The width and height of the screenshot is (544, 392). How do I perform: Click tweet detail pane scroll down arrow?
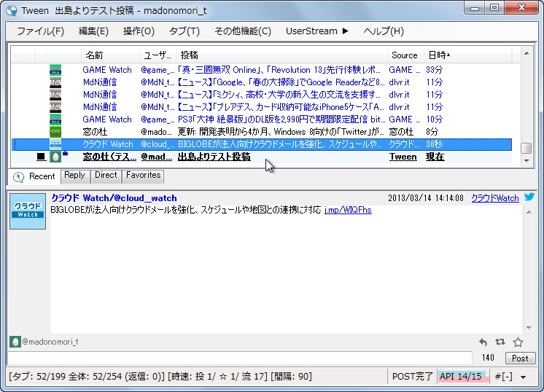point(529,328)
